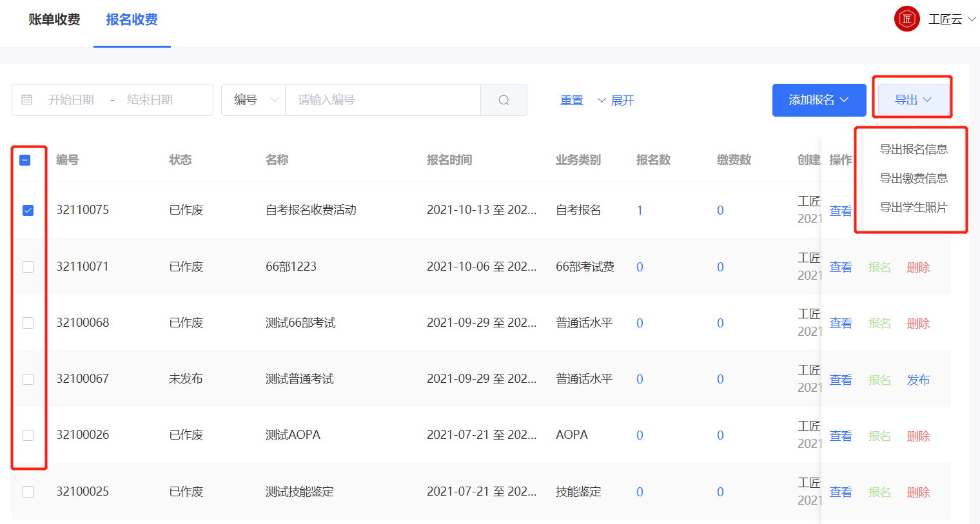Image resolution: width=980 pixels, height=524 pixels.
Task: Toggle the select-all header checkbox
Action: (25, 160)
